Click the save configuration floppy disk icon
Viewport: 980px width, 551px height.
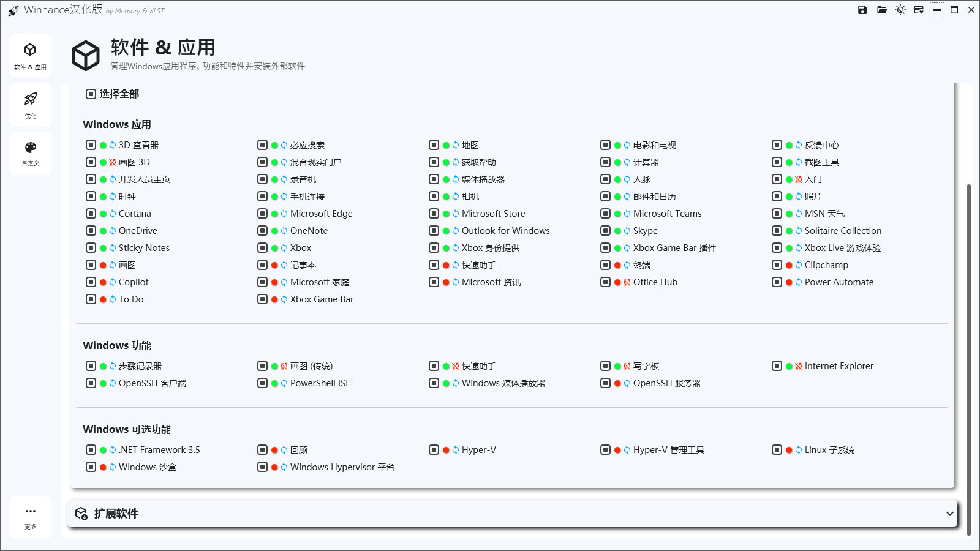click(x=862, y=10)
